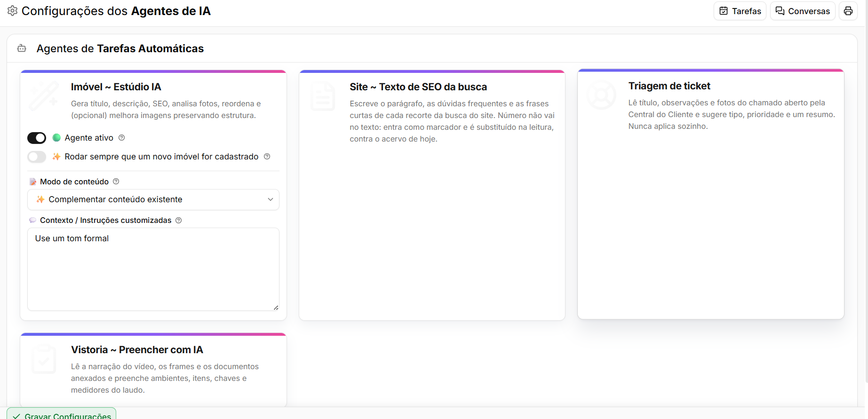This screenshot has height=419, width=868.
Task: Open the help icon next to Agente ativo
Action: click(x=121, y=138)
